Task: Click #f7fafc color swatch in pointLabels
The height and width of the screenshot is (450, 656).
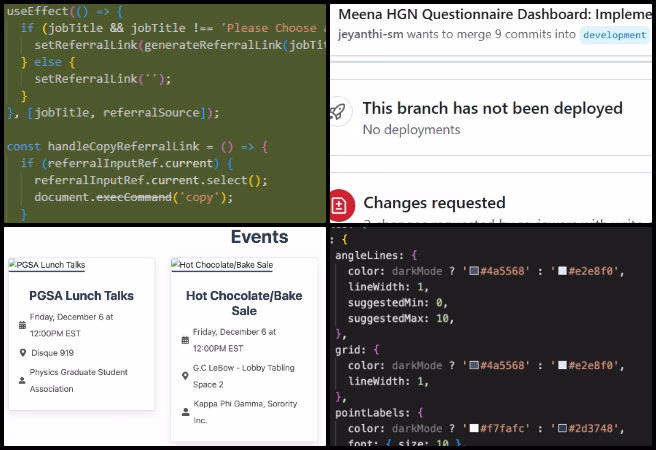Action: pyautogui.click(x=474, y=428)
